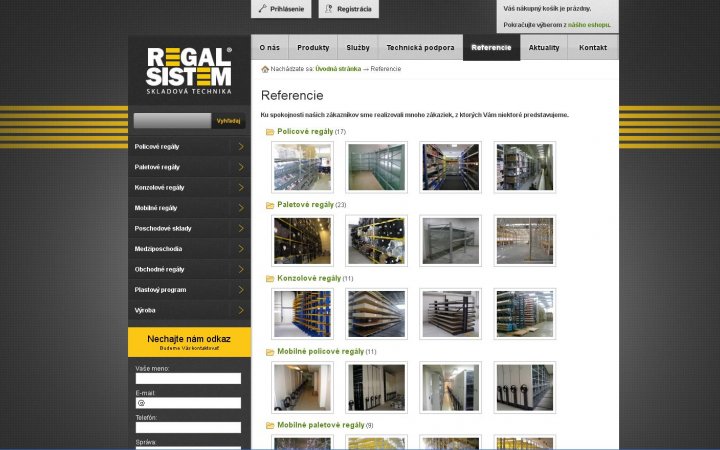Select the Referencie tab
The image size is (720, 450).
click(x=491, y=47)
